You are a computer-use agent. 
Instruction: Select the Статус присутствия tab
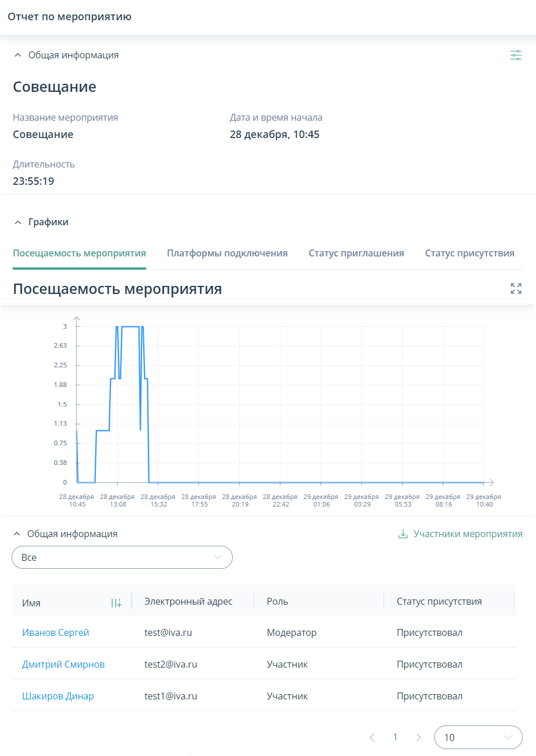click(x=470, y=252)
